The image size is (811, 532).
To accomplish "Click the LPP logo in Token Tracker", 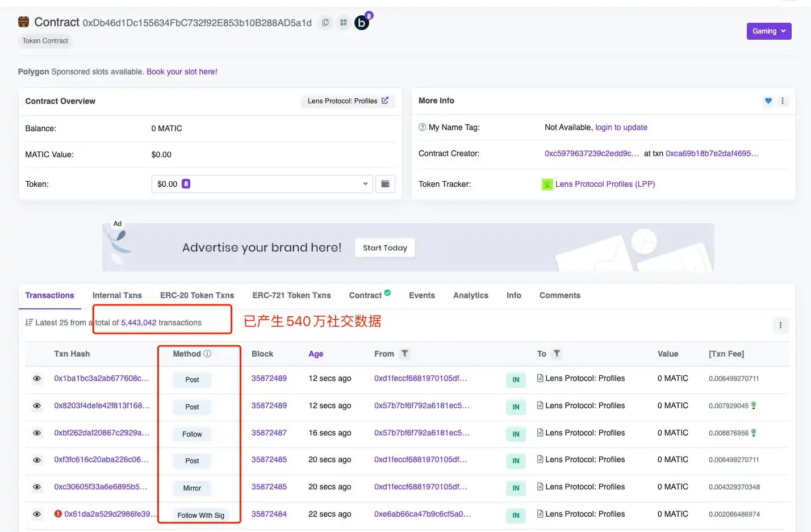I will pos(547,184).
